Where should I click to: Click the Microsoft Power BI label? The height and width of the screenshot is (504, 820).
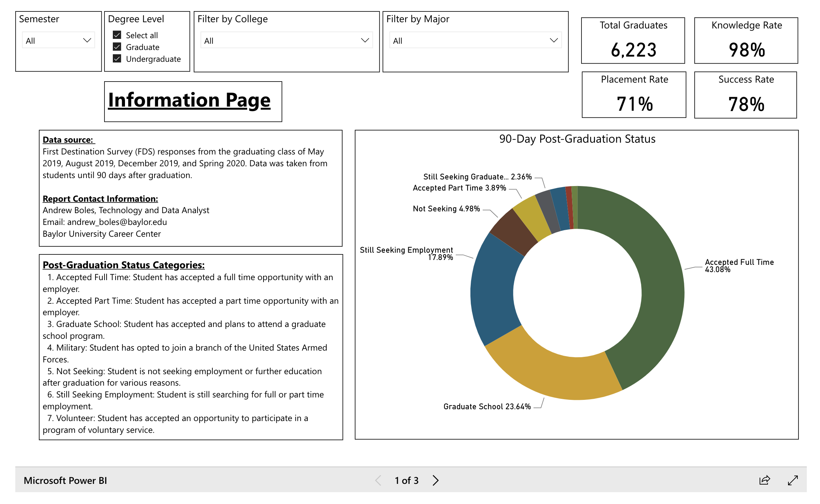click(65, 480)
